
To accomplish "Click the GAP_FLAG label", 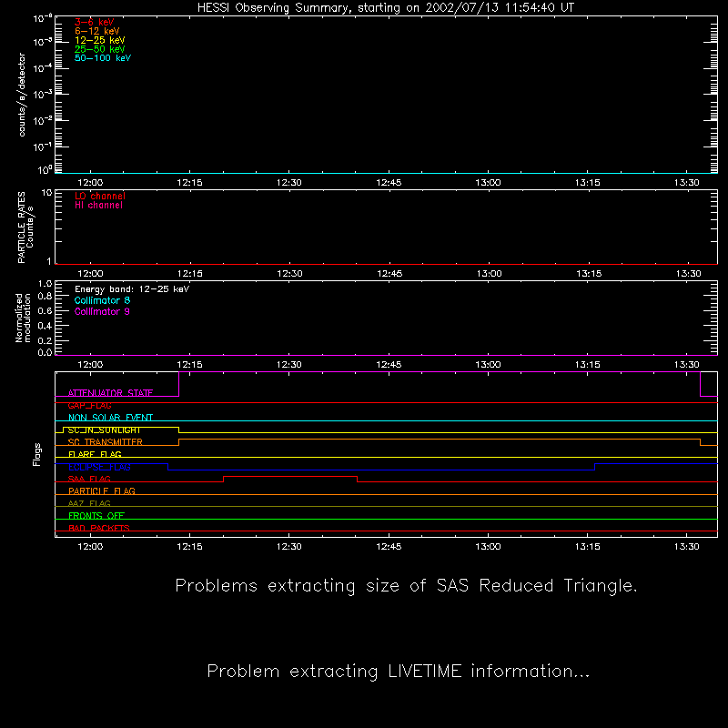I will (89, 406).
